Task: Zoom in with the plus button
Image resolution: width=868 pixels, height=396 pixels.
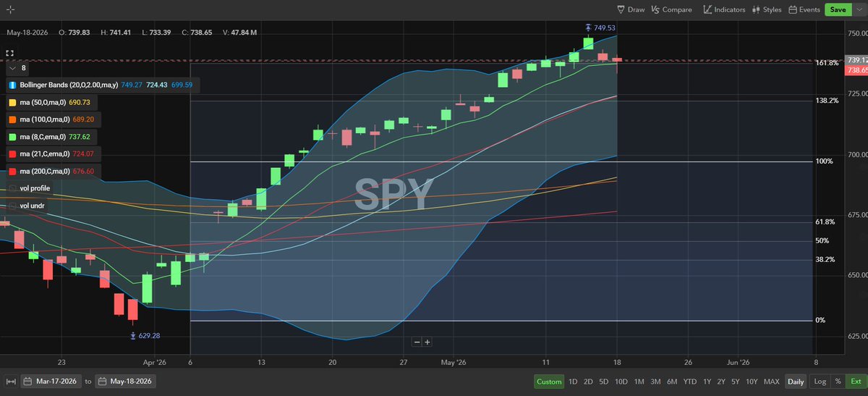Action: click(427, 342)
